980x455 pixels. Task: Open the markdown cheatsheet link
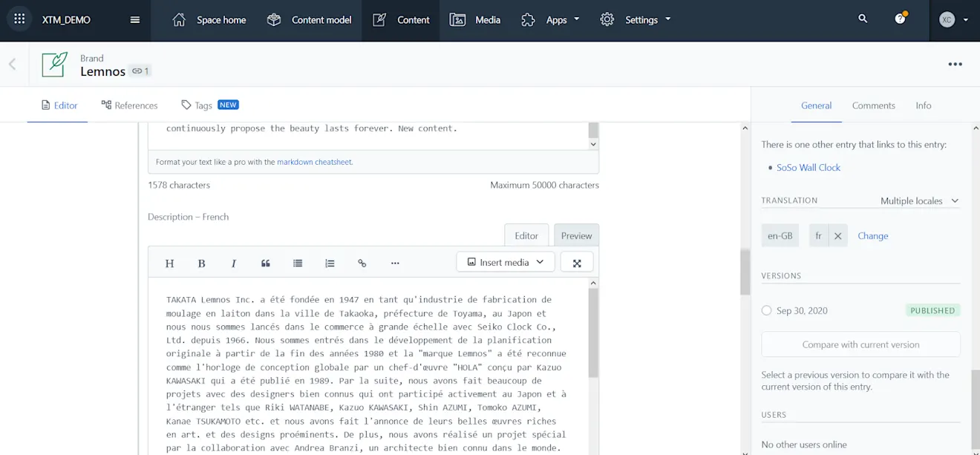click(314, 162)
